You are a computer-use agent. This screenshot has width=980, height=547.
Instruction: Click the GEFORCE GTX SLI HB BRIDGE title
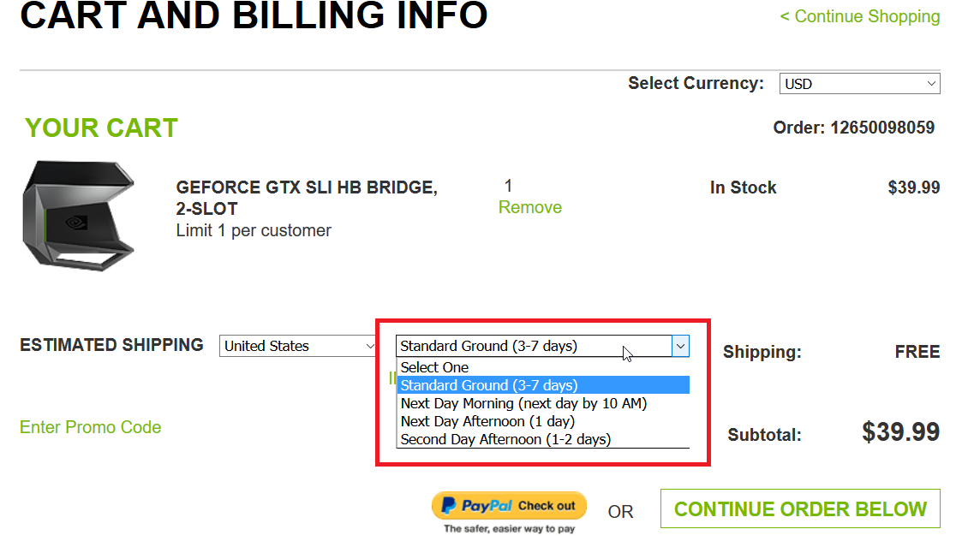tap(307, 198)
